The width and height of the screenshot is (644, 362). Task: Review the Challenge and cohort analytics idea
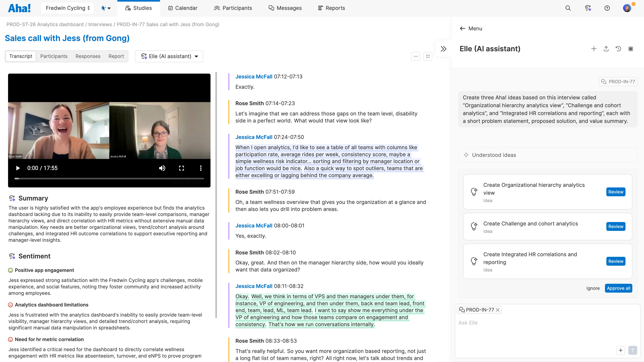[615, 226]
